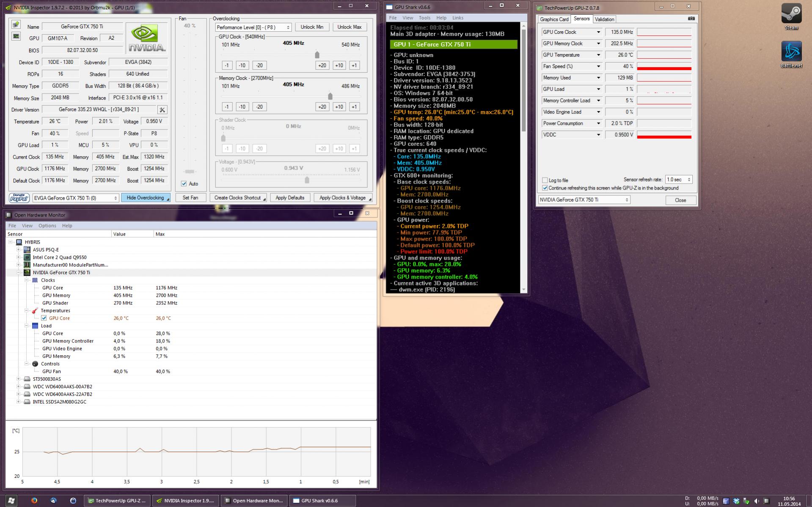Open driver profile settings wrench icon
Image resolution: width=812 pixels, height=507 pixels.
pos(162,110)
